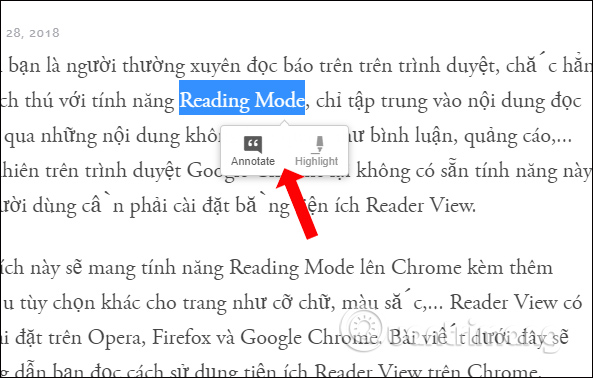
Task: Click the words "thường xuyên đọc báo"
Action: [x=217, y=66]
